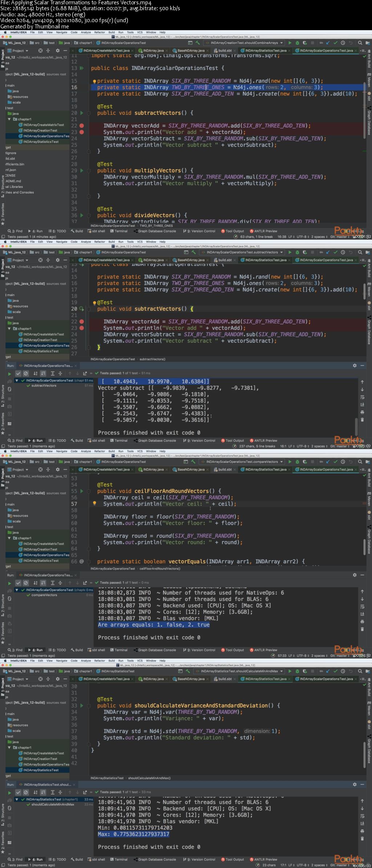Toggle 'Show Ignored' in the shouldCalculateMinAndMax Run toolbar
372x868 pixels.
coord(26,792)
